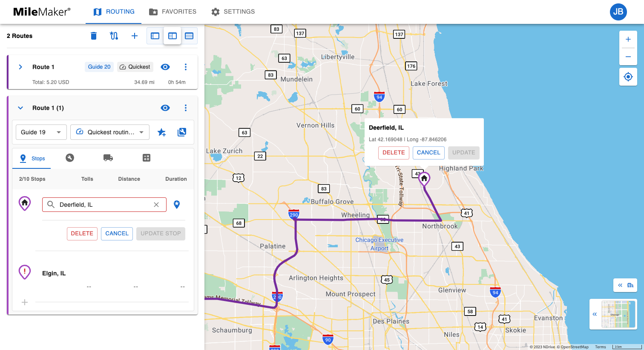
Task: Click CANCEL under the Deerfield stop field
Action: coord(117,234)
